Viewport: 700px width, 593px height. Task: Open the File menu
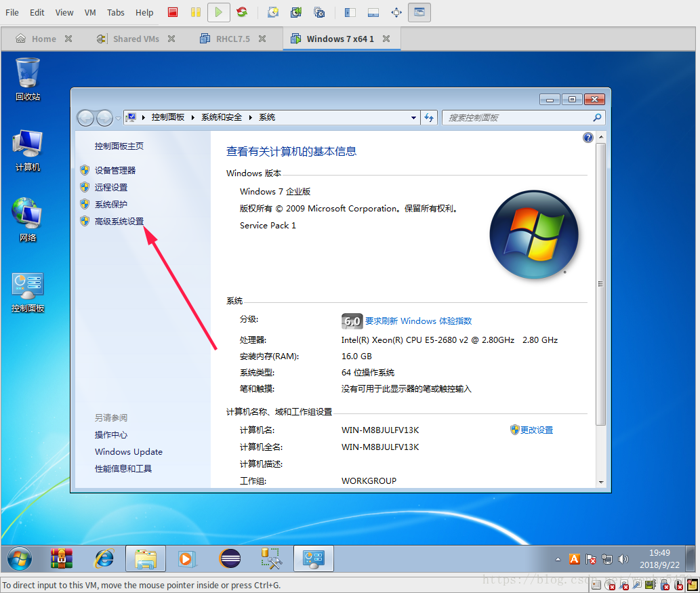(x=12, y=12)
